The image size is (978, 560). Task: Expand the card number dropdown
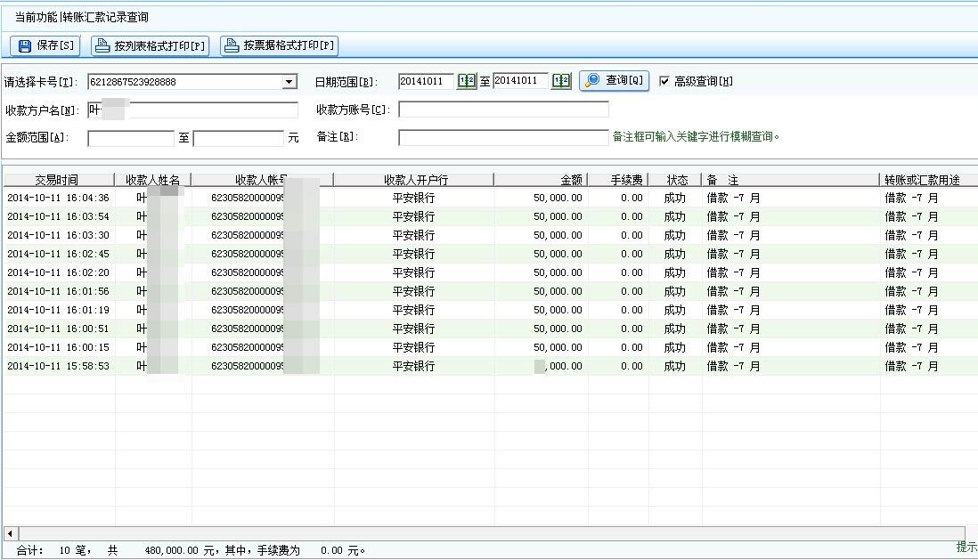pos(289,82)
